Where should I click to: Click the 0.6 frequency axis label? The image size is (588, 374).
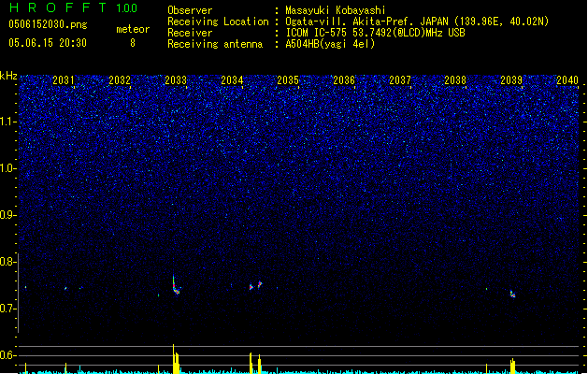point(7,355)
